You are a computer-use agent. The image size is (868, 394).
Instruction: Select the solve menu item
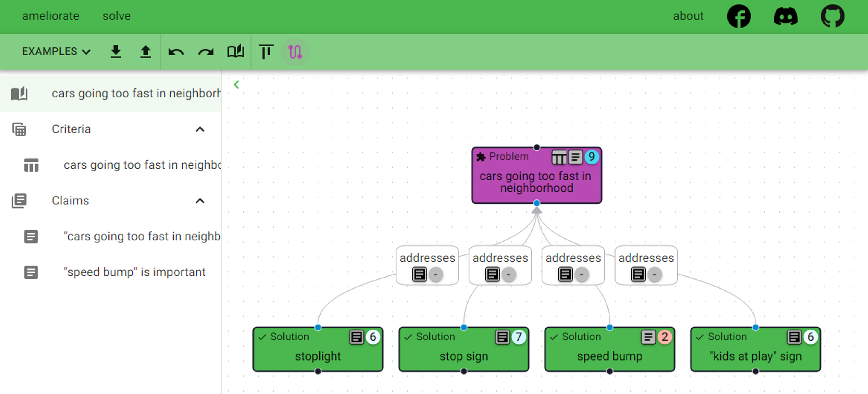pos(116,16)
